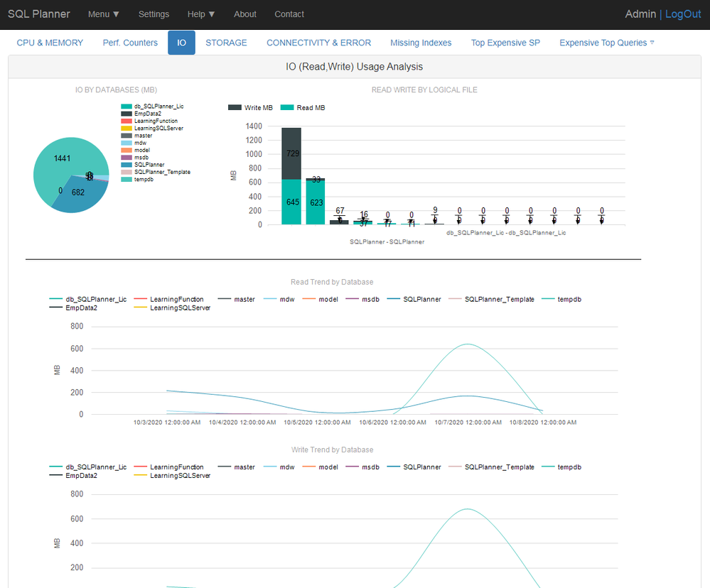Select the IO tab
Screen dimensions: 710x588
click(181, 43)
